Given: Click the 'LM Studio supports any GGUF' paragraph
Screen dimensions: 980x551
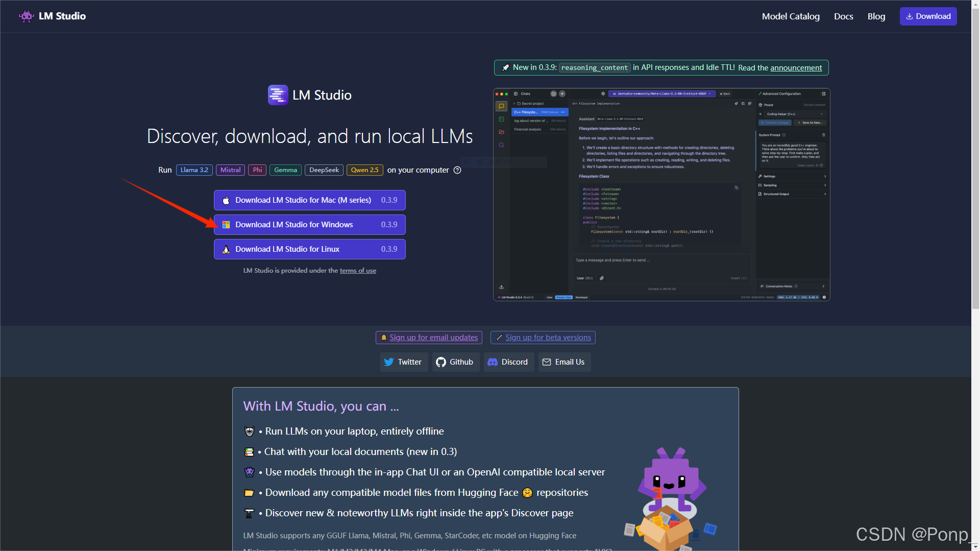Looking at the screenshot, I should [x=410, y=536].
